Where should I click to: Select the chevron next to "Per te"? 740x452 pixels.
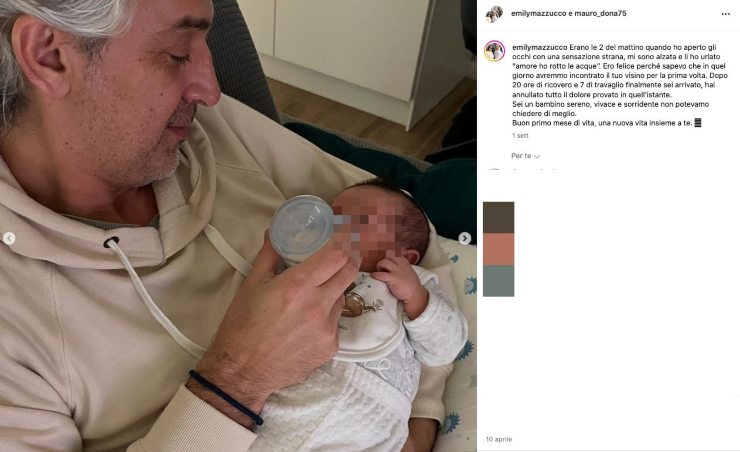(537, 156)
